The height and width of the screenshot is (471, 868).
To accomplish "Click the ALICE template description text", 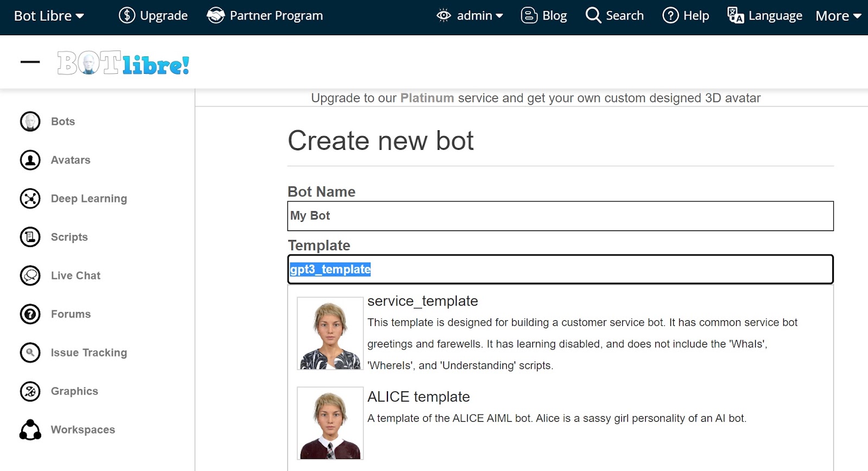I will click(x=557, y=418).
